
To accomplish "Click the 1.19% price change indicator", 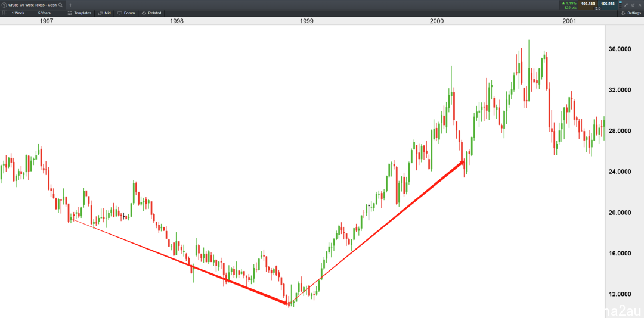I will coord(569,4).
